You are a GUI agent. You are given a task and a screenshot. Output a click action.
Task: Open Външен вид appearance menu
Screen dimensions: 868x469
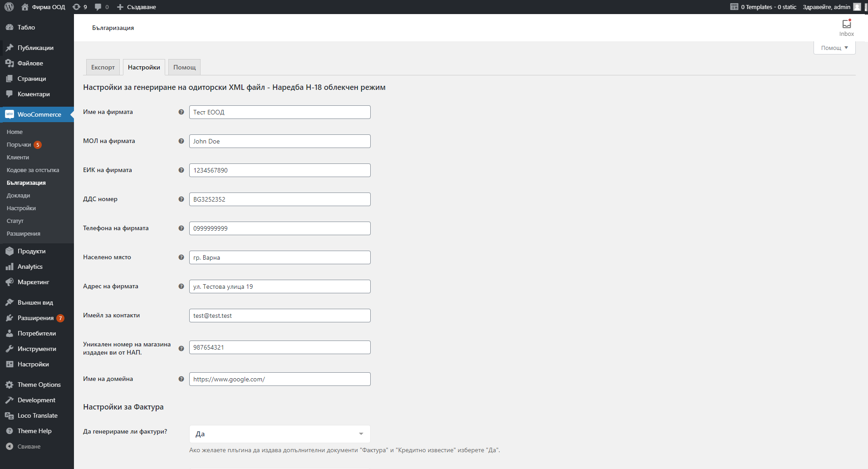point(37,302)
